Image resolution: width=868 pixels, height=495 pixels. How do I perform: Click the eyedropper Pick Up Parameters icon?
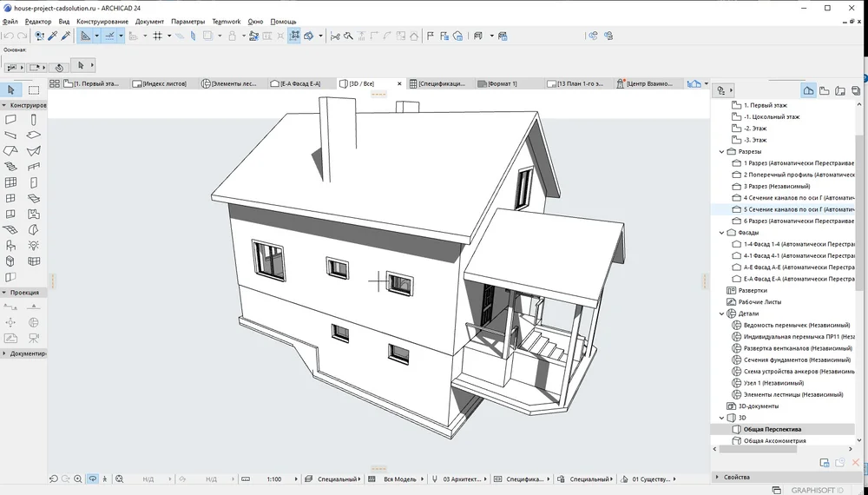pyautogui.click(x=52, y=36)
